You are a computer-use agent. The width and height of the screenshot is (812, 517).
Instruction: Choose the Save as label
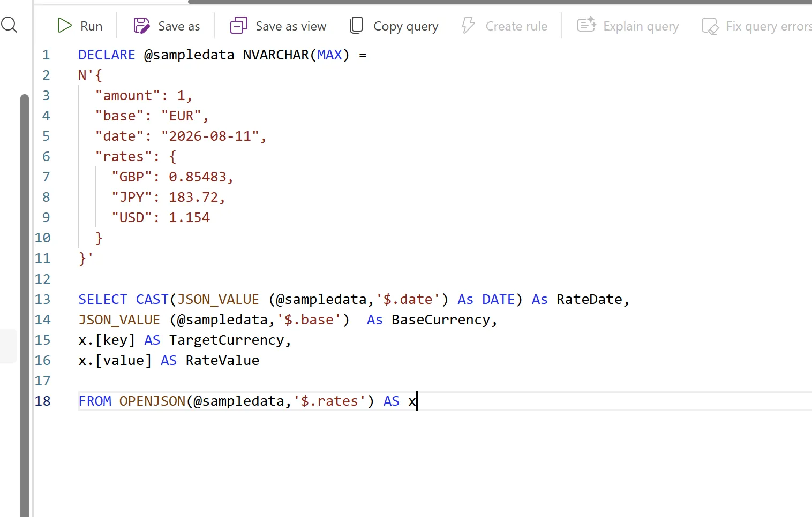point(179,26)
